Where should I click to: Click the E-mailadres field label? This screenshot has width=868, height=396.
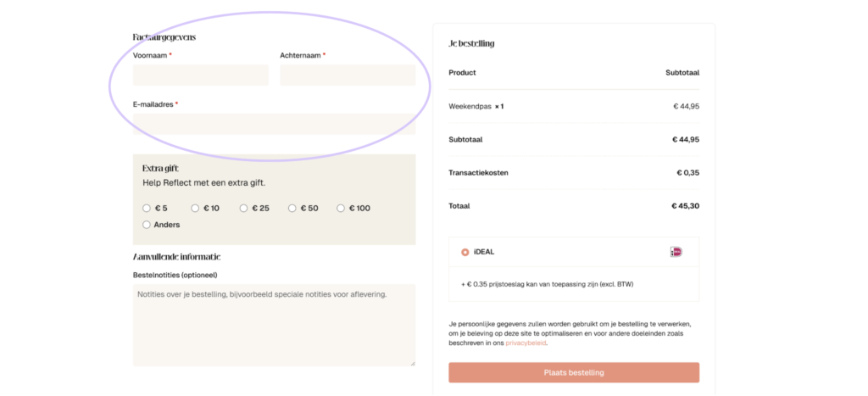coord(153,104)
